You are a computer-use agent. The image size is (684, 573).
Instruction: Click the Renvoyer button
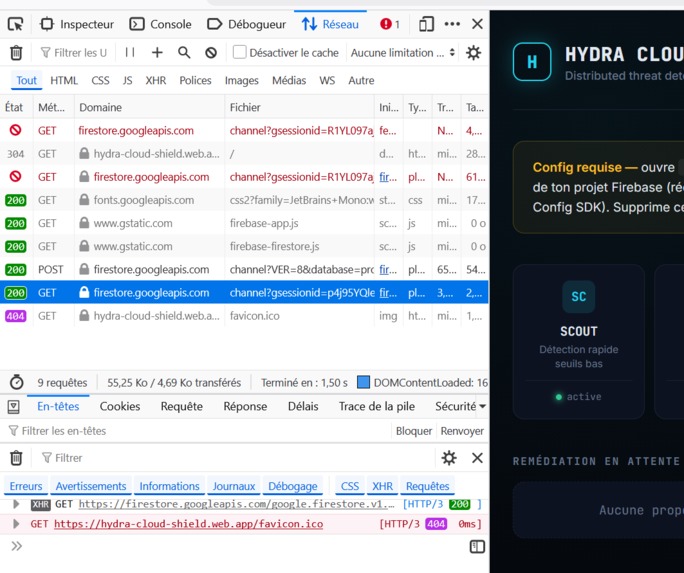[x=462, y=431]
